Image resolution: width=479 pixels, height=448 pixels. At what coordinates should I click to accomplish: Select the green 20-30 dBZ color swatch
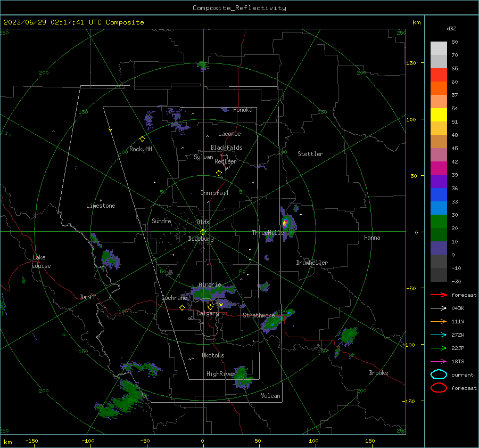(x=439, y=222)
